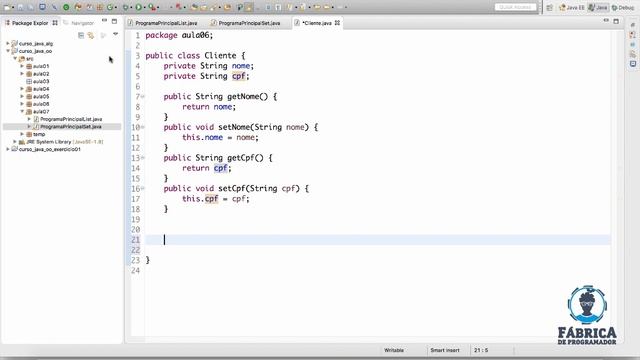Click line number 20 in the gutter
The image size is (640, 360).
click(x=136, y=229)
